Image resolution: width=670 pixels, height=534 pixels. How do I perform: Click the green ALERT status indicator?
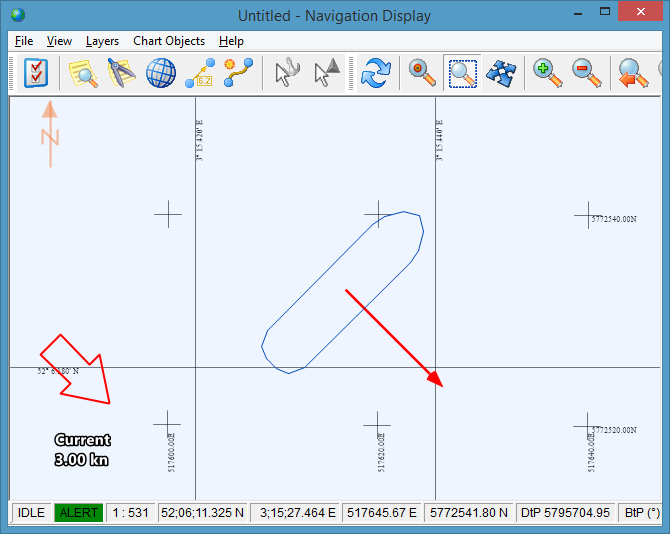79,513
